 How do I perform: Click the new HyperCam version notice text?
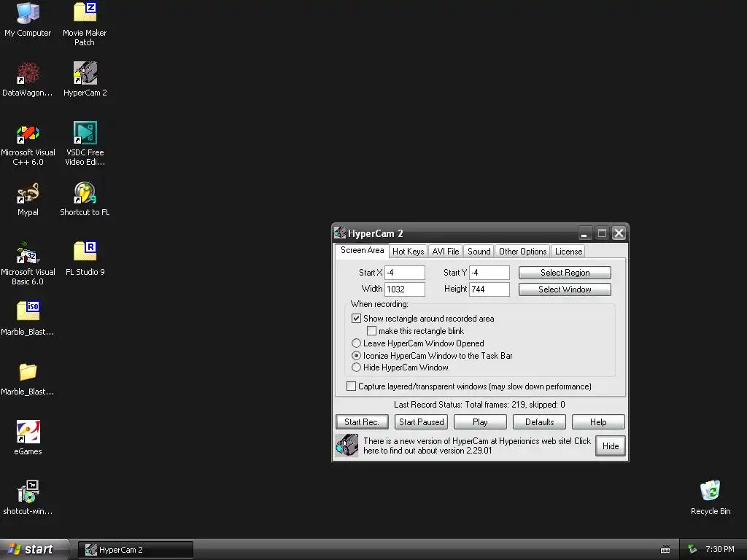point(477,446)
